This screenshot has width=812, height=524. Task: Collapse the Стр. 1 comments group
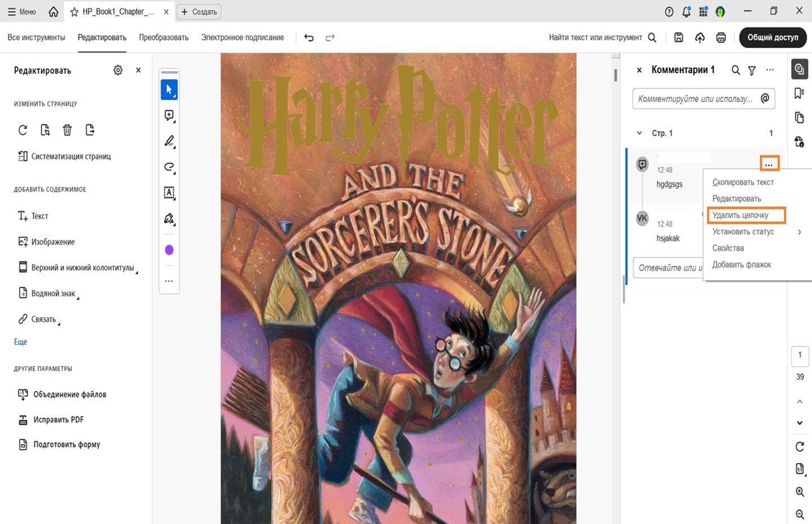tap(639, 134)
